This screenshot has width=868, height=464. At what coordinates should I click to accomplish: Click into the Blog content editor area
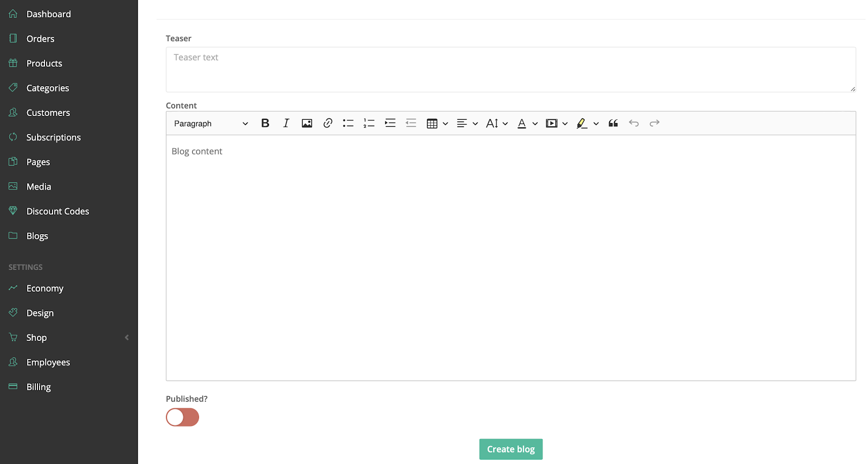click(511, 257)
